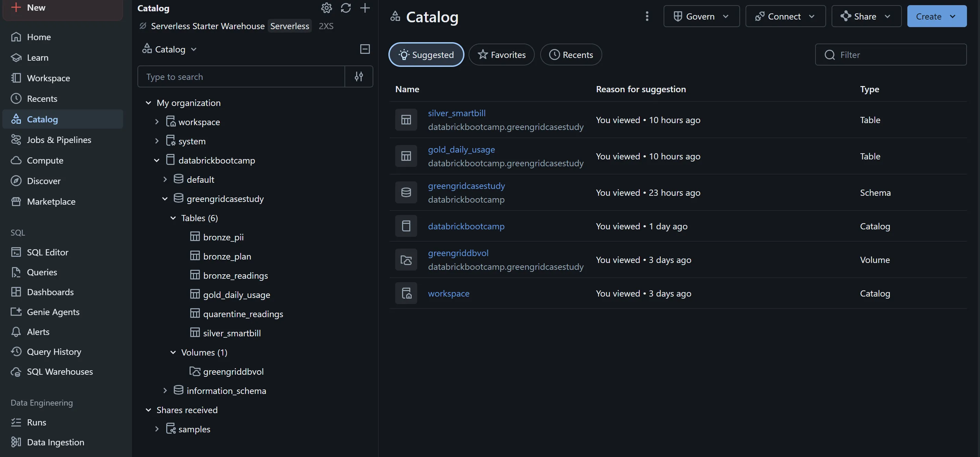This screenshot has height=457, width=980.
Task: Open Compute page
Action: [63, 160]
